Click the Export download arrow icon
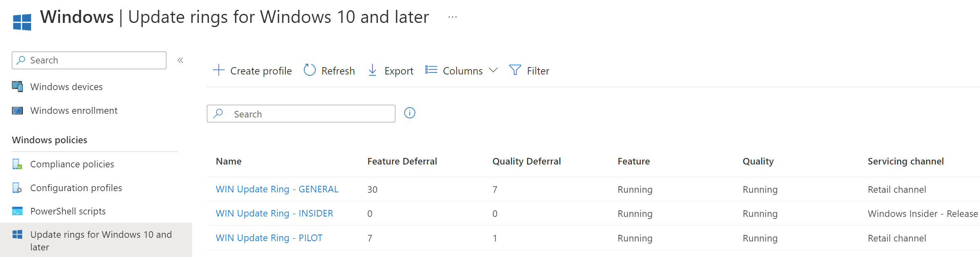 coord(372,70)
